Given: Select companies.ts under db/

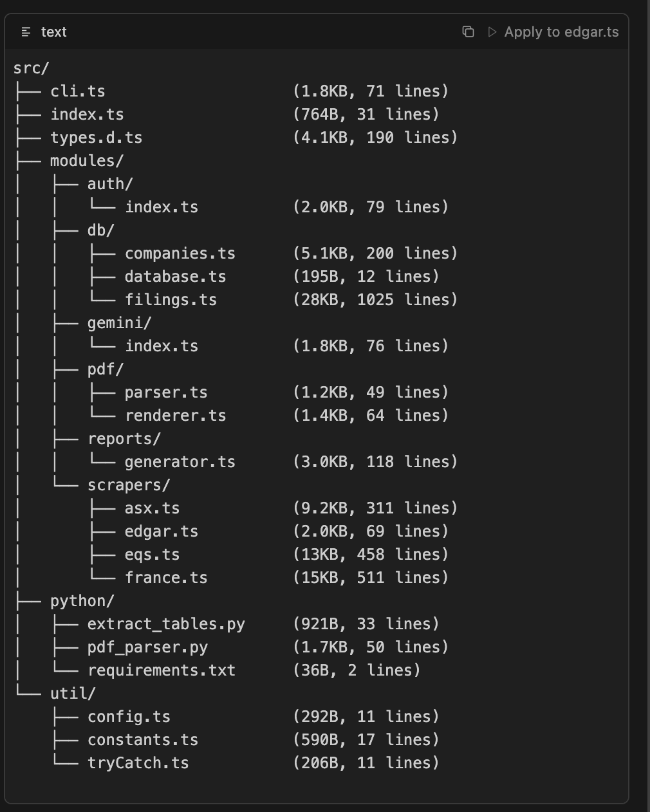Looking at the screenshot, I should (x=180, y=253).
